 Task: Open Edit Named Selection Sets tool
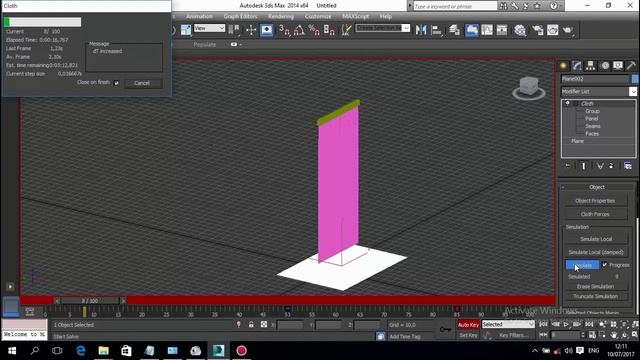(x=347, y=30)
